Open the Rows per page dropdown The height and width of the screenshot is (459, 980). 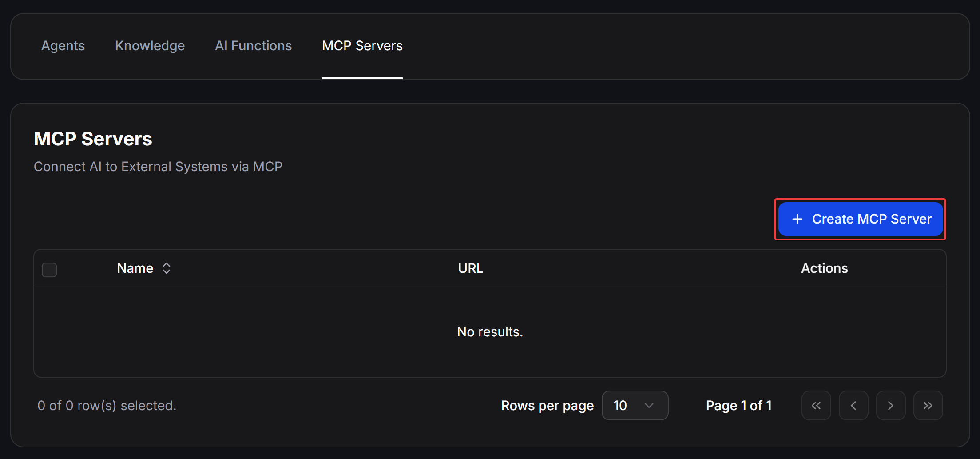(635, 405)
